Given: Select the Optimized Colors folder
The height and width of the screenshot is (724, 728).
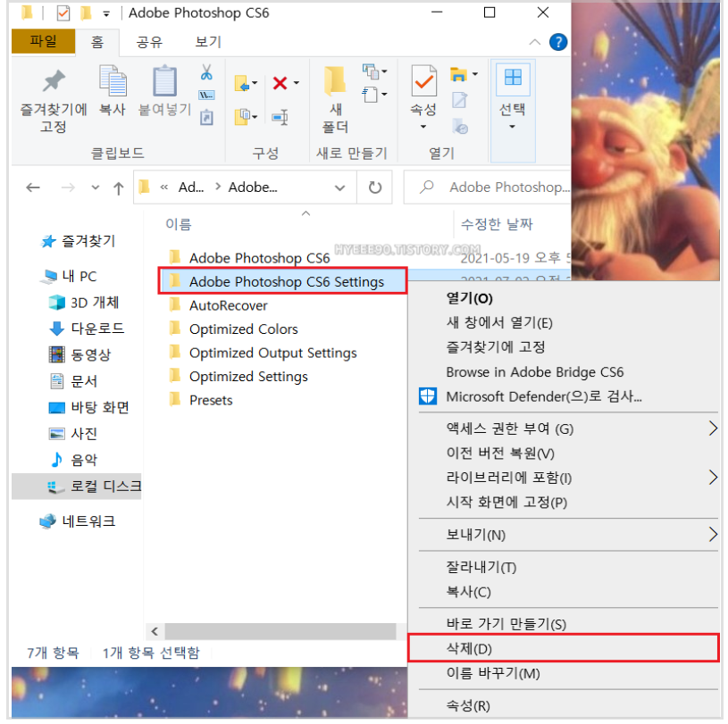Looking at the screenshot, I should (x=233, y=329).
